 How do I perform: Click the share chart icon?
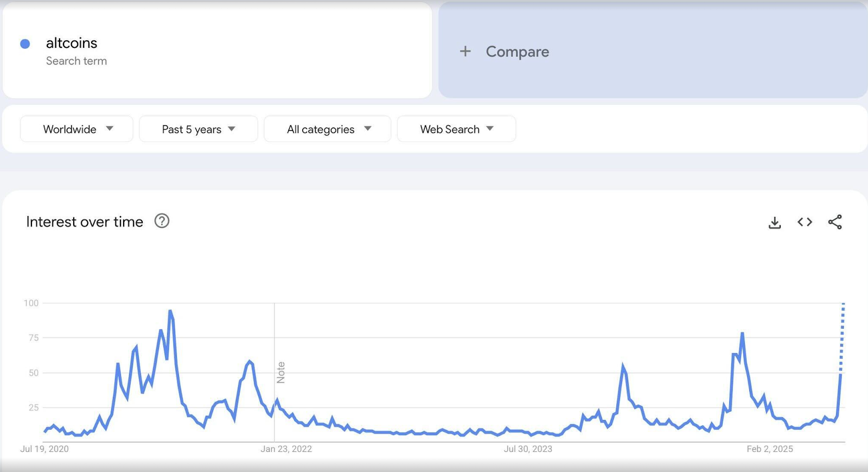point(835,222)
